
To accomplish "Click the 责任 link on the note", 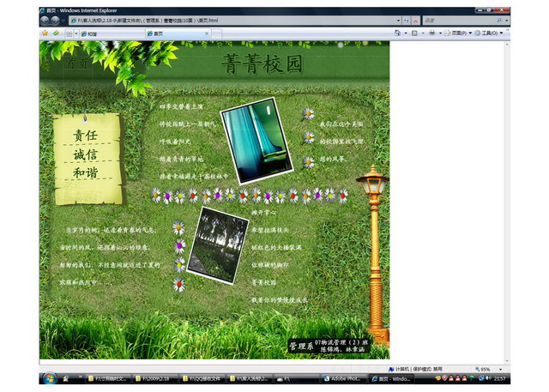I will click(x=85, y=136).
